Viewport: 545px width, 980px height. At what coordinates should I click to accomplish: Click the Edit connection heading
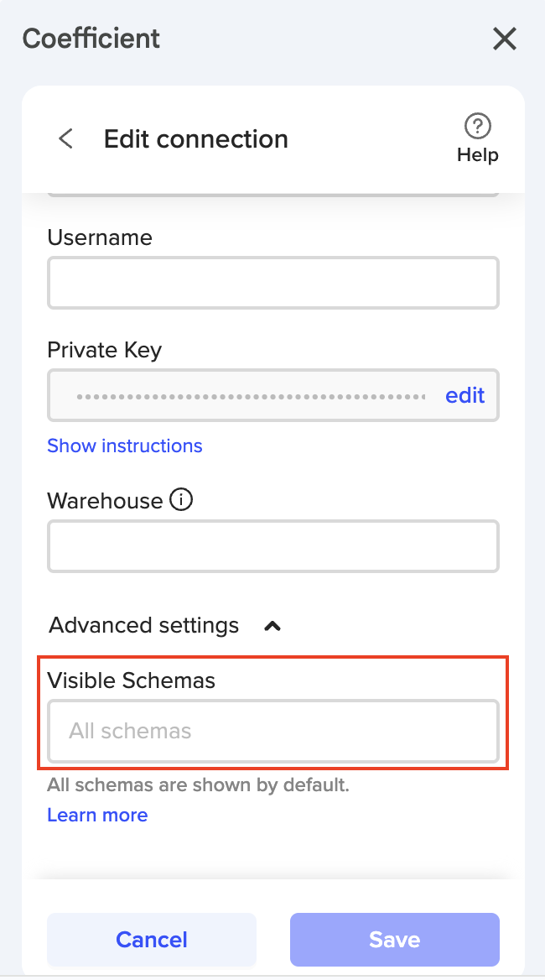coord(195,138)
